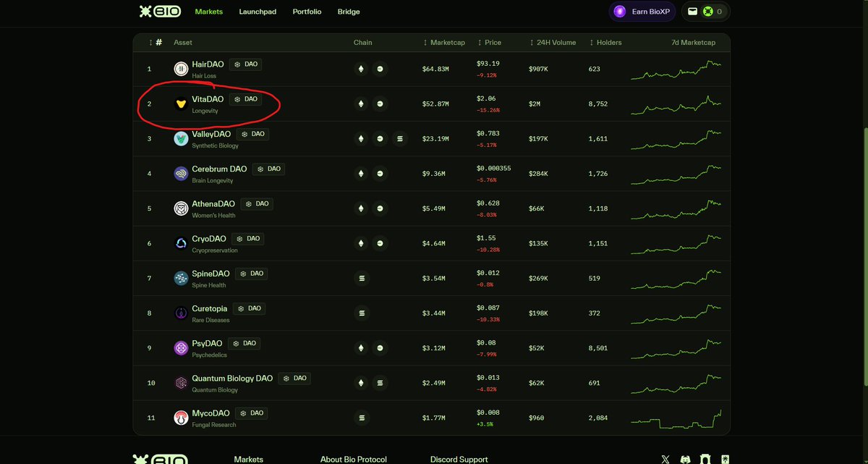Click the Cerebrum DAO logo icon
The height and width of the screenshot is (464, 868).
[181, 173]
